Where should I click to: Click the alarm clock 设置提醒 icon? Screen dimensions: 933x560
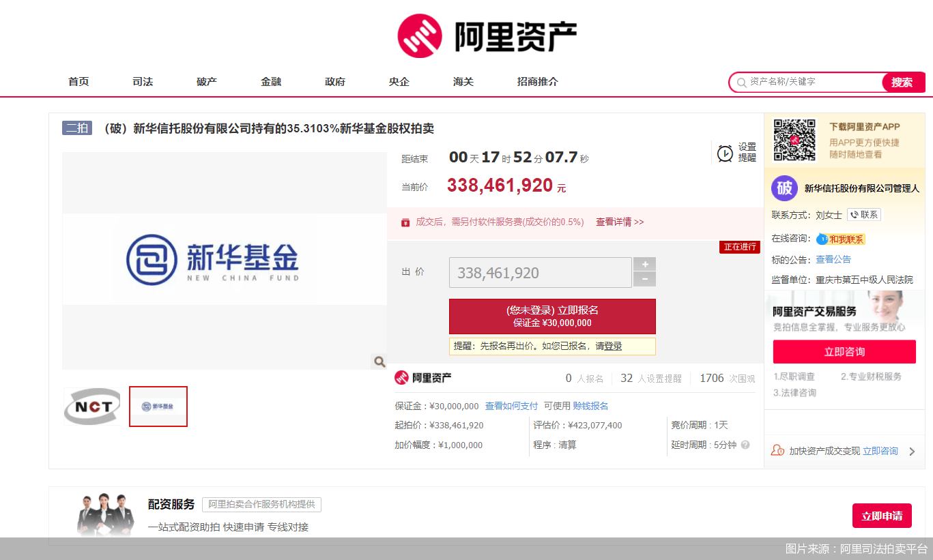pyautogui.click(x=725, y=153)
